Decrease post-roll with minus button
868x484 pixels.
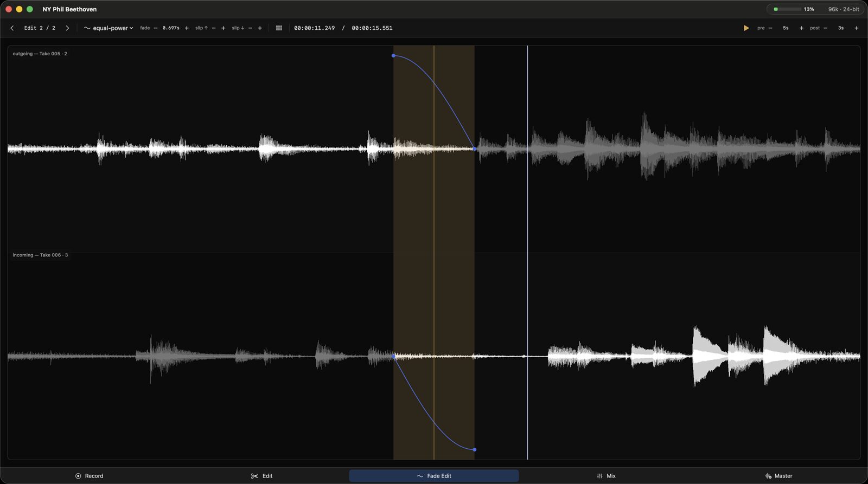coord(826,28)
